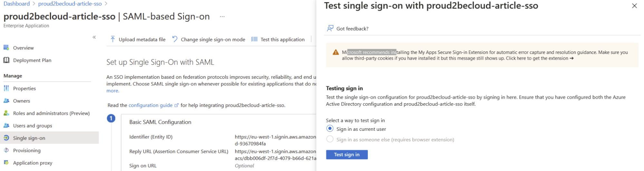Image resolution: width=644 pixels, height=171 pixels.
Task: Click the Got feedback person icon
Action: [x=330, y=28]
